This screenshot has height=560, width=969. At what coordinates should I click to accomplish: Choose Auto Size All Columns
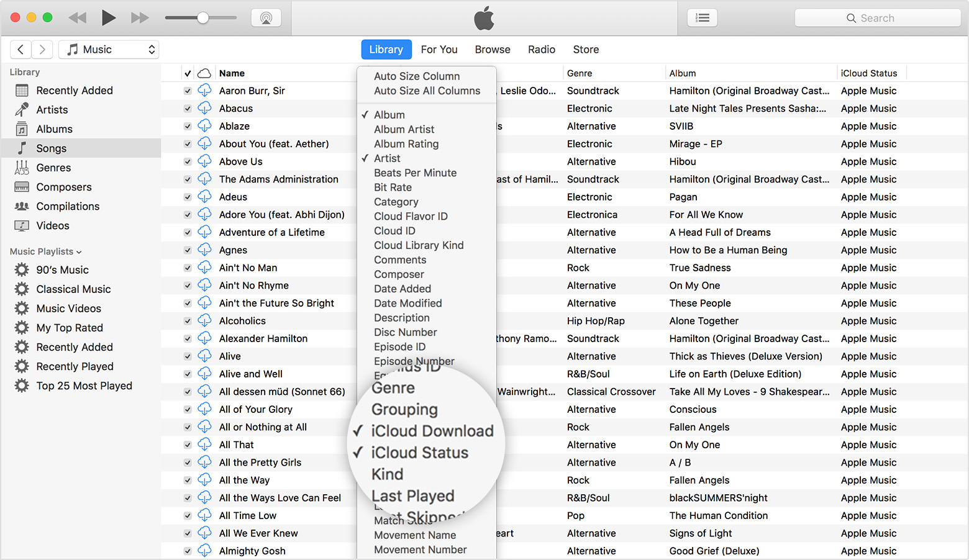coord(427,91)
